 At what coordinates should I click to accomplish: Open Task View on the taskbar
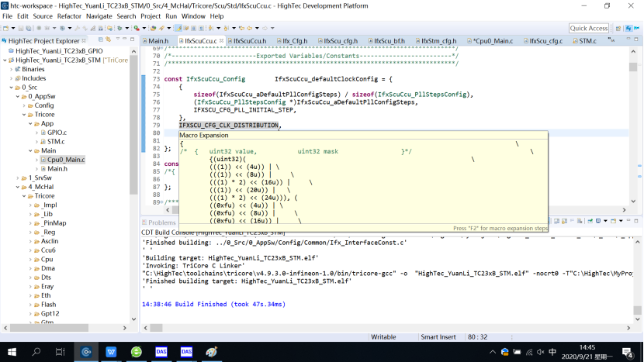coord(61,352)
